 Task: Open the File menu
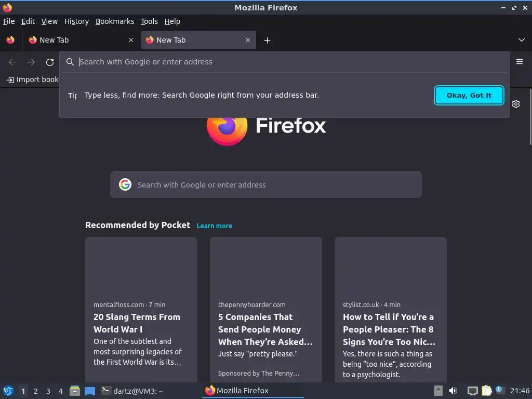9,21
